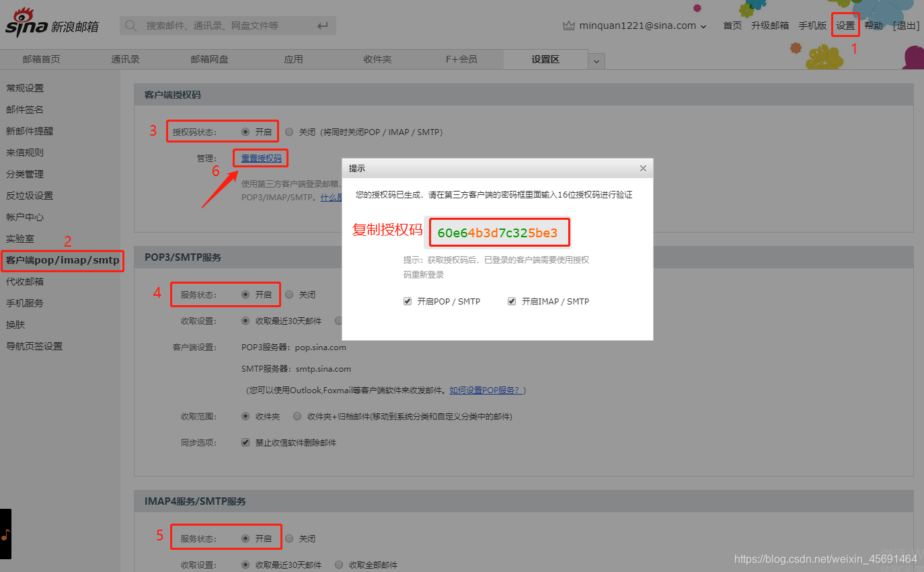Open 来信规则 in the sidebar

click(x=25, y=153)
